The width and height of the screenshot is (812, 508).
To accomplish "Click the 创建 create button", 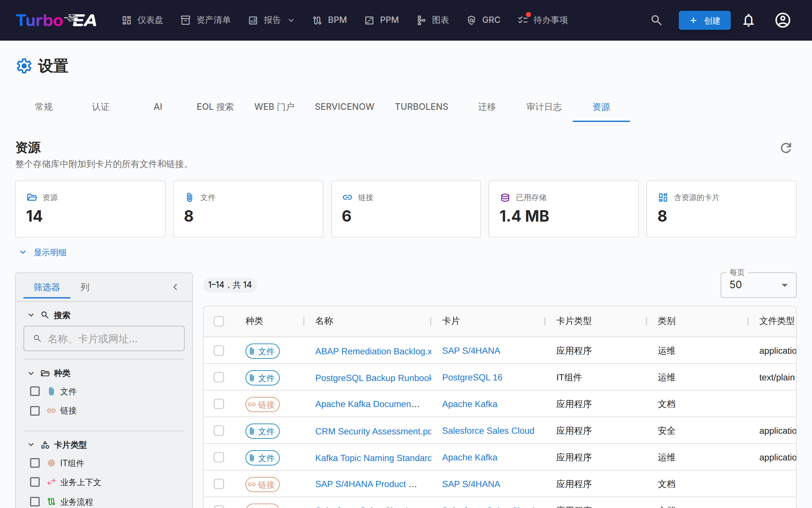I will point(704,20).
